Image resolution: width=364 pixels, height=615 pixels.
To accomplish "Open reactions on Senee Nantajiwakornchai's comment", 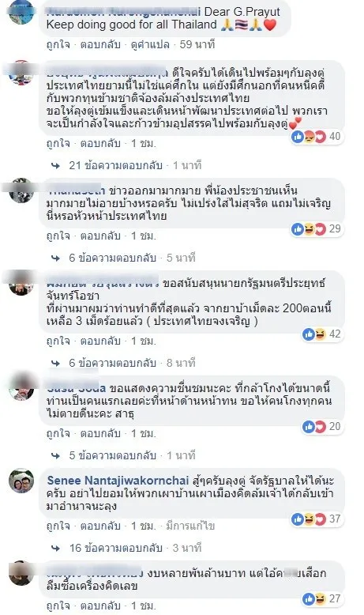I will point(317,519).
